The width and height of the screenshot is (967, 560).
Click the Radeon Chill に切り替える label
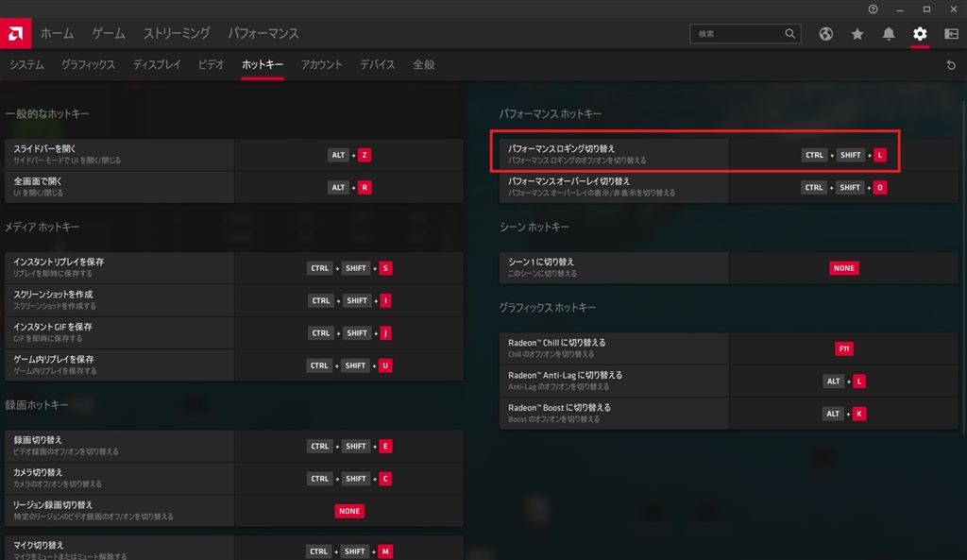pos(557,343)
